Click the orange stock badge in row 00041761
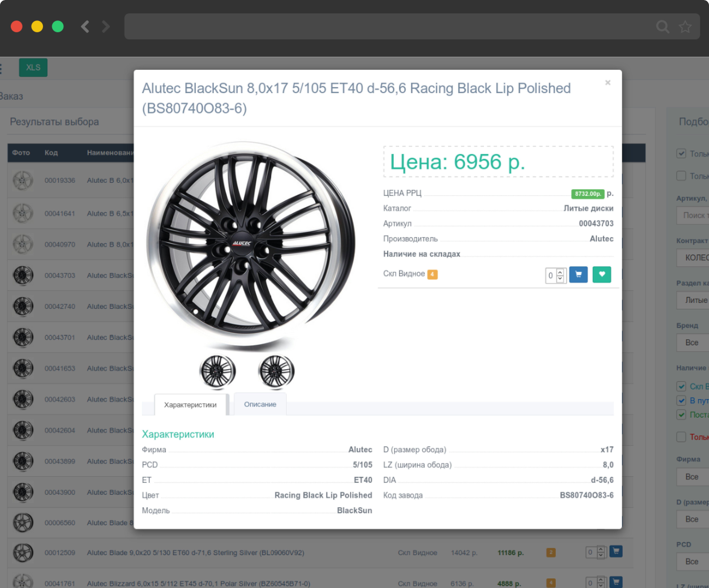This screenshot has width=709, height=588. [x=551, y=583]
